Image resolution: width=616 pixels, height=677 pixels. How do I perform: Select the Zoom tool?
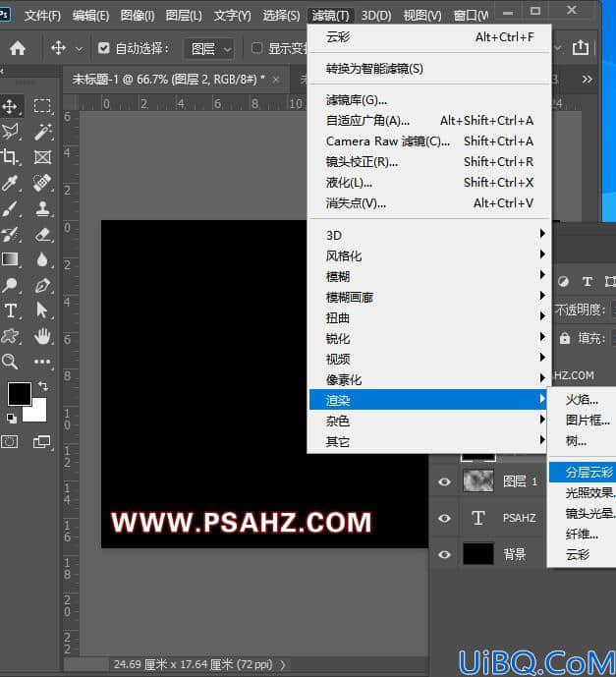click(x=10, y=362)
